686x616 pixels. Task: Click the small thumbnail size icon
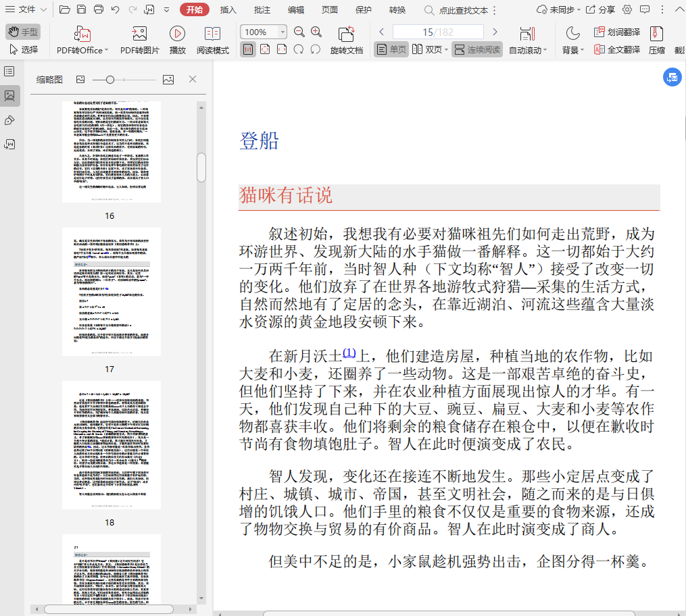click(80, 79)
